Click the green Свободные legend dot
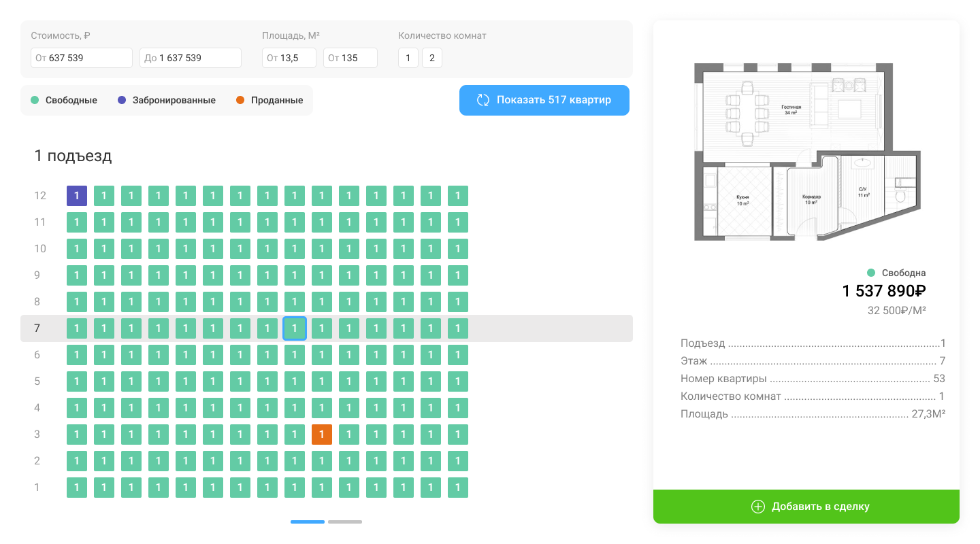Viewport: 980px width, 544px height. coord(35,100)
